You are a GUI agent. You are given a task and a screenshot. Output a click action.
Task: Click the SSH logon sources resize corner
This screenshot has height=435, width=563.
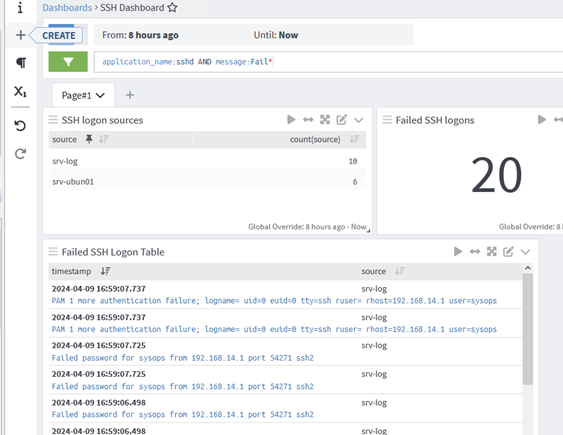click(x=368, y=231)
